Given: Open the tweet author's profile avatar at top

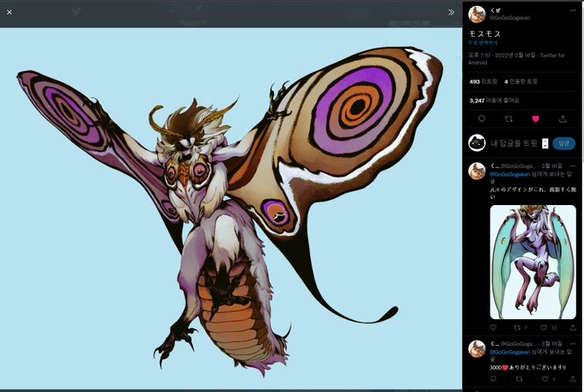Looking at the screenshot, I should pos(477,14).
